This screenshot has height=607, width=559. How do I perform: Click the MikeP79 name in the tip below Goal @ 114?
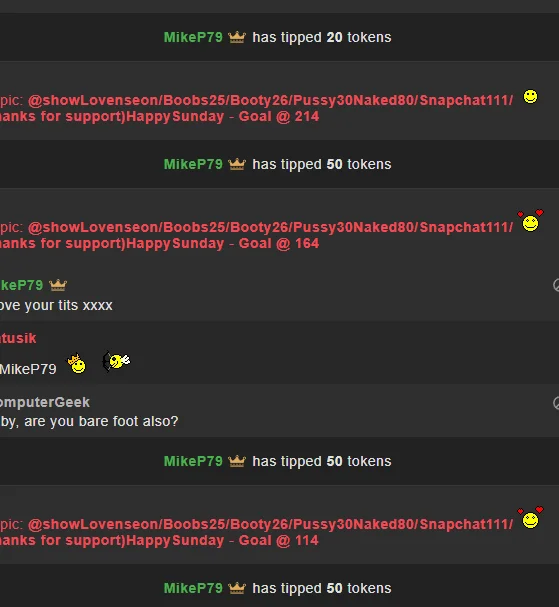coord(193,588)
